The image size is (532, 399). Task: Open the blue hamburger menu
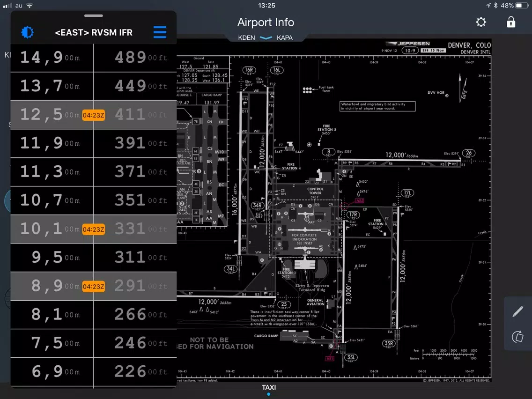(160, 32)
